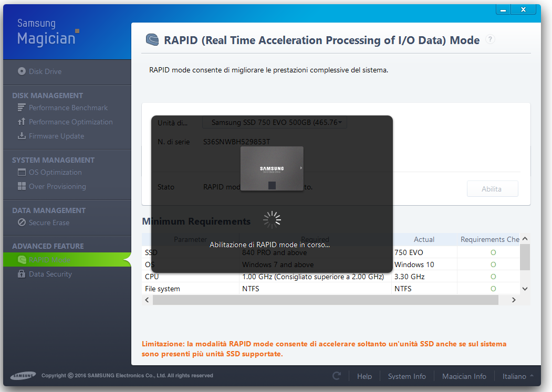Click the serial number S36SNWBH529853T
This screenshot has height=392, width=552.
[236, 142]
